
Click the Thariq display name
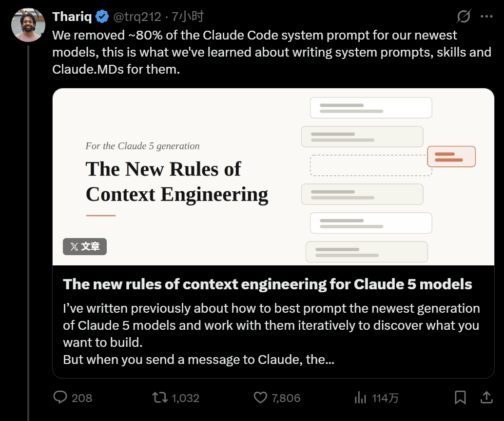[72, 17]
